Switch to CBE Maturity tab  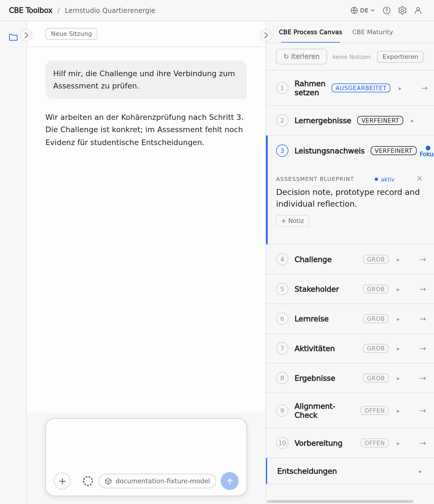(x=373, y=32)
